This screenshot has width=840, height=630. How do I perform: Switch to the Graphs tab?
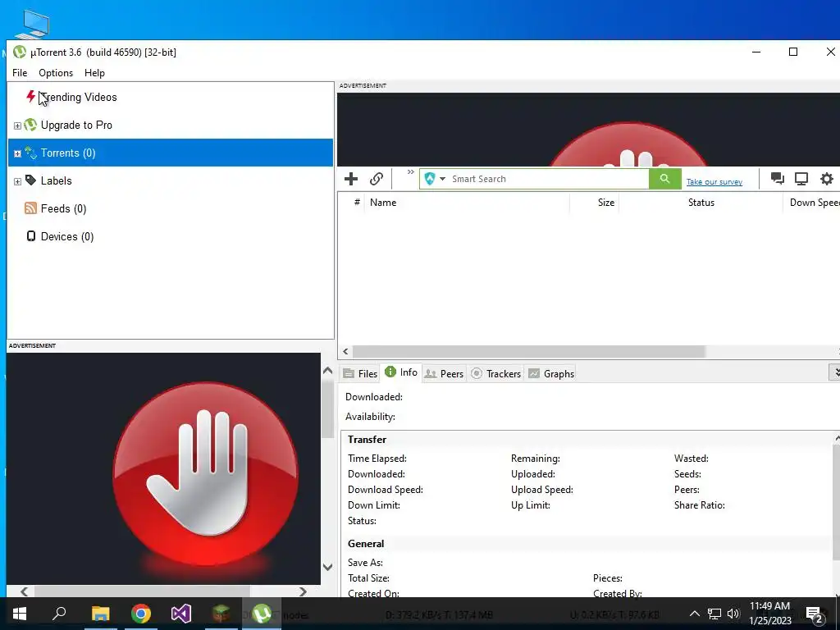[551, 373]
